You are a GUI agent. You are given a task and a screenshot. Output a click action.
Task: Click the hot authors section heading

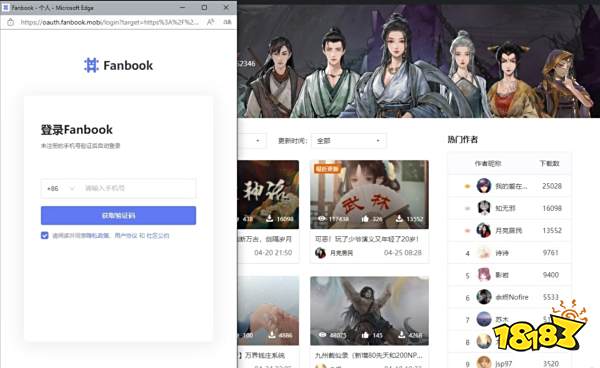tap(463, 140)
